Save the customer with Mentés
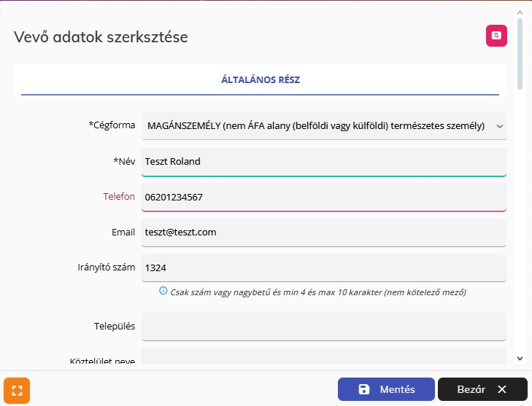This screenshot has width=532, height=406. pyautogui.click(x=386, y=389)
